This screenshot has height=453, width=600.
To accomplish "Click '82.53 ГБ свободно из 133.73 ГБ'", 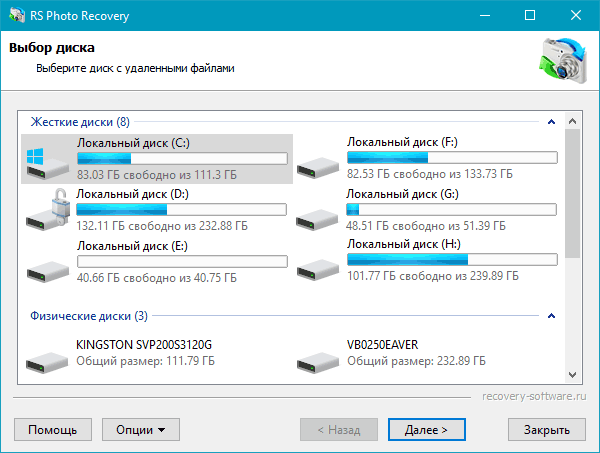I will (430, 174).
